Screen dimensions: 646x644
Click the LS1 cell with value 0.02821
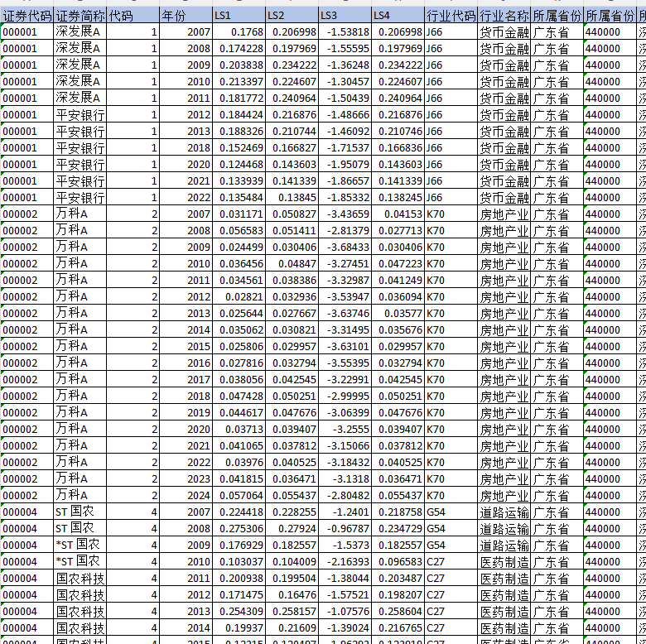click(x=239, y=297)
